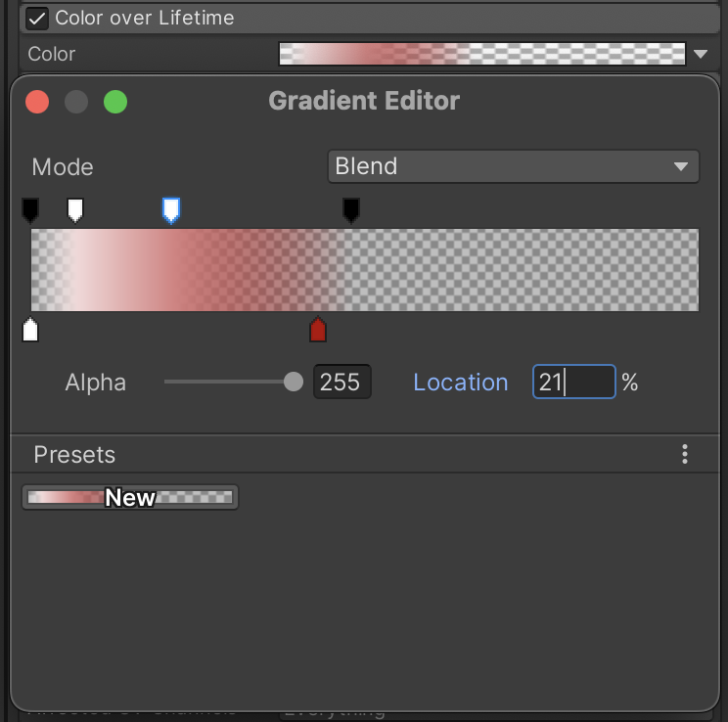The image size is (728, 722).
Task: Click the Alpha value field showing 255
Action: click(341, 382)
